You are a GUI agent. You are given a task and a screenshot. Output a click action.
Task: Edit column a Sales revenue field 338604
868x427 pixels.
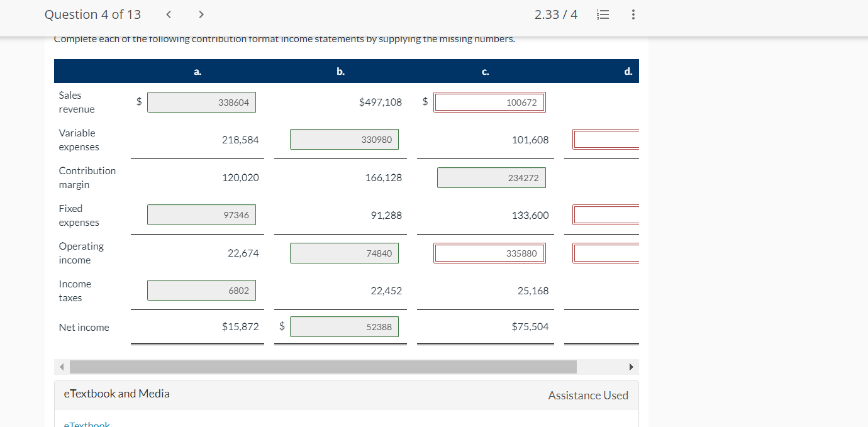(x=201, y=103)
